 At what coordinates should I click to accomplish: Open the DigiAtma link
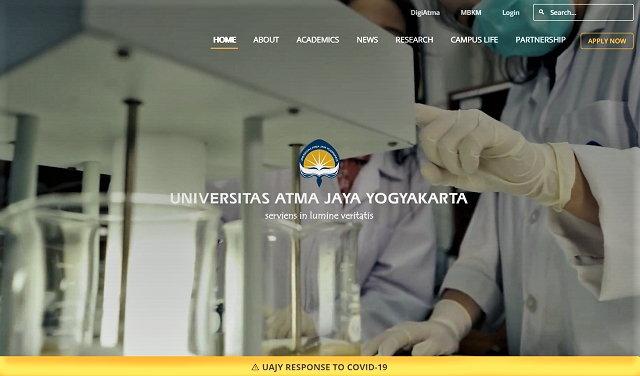pos(425,13)
